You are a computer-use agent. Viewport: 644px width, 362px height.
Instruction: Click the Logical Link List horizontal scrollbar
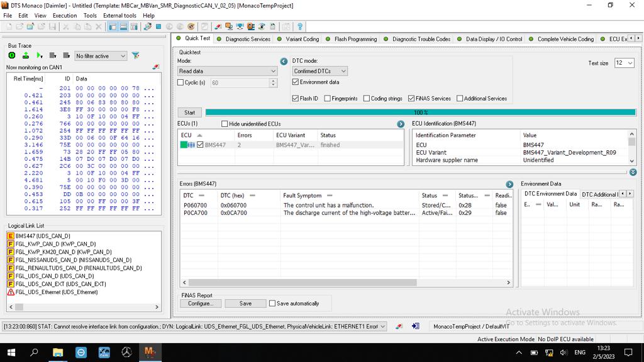19,307
